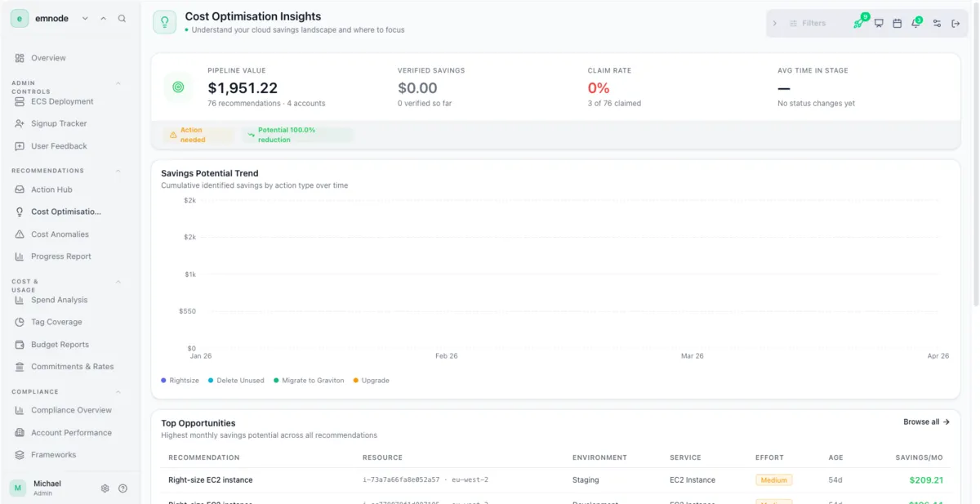The image size is (980, 504).
Task: Click the lightbulb page header icon
Action: tap(165, 22)
